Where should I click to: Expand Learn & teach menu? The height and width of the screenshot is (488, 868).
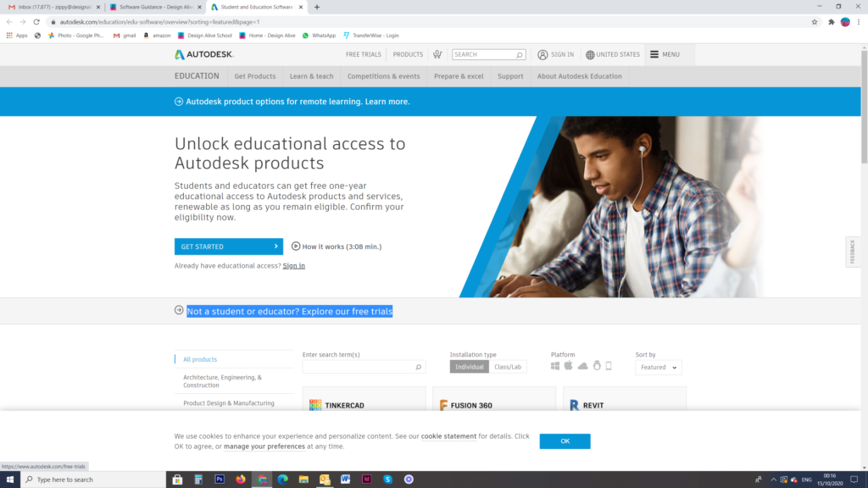pyautogui.click(x=312, y=76)
